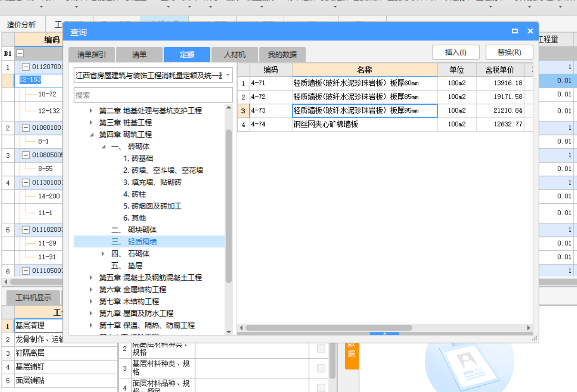Collapse main item 011102003 row
Image resolution: width=577 pixels, height=392 pixels.
pos(26,229)
